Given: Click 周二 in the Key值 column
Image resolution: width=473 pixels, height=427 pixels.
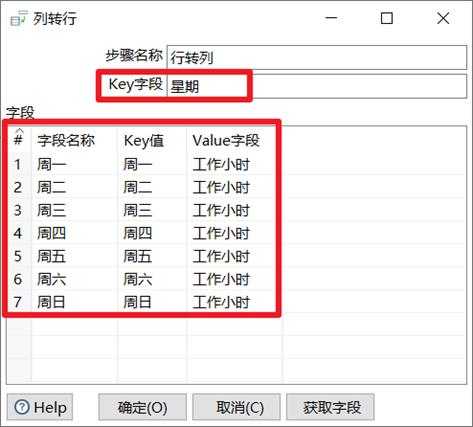Looking at the screenshot, I should coord(138,187).
